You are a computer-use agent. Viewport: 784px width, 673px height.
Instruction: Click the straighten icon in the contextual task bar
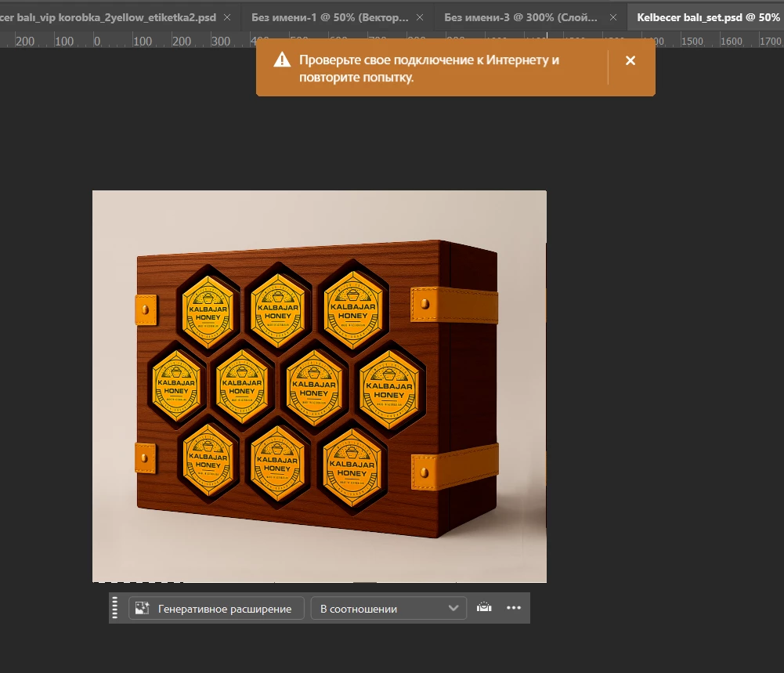[x=483, y=608]
